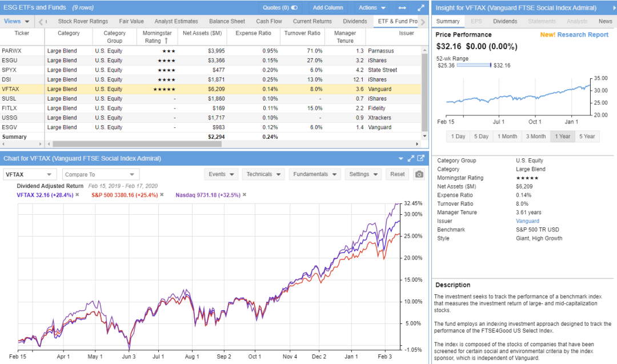Select the ETF & Fund Pro tab

398,21
